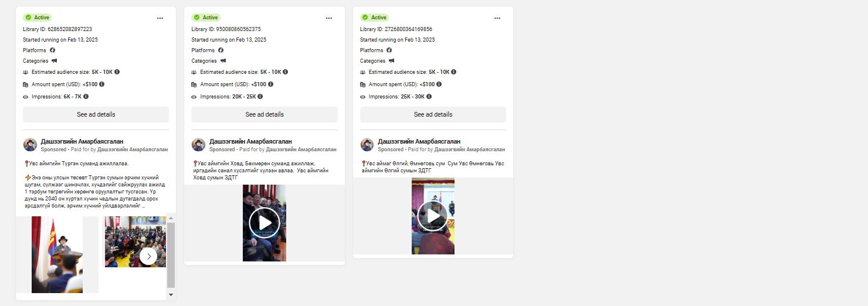Image resolution: width=868 pixels, height=306 pixels.
Task: Click the info icon beside the second ad's amount spent <$100
Action: [x=270, y=84]
